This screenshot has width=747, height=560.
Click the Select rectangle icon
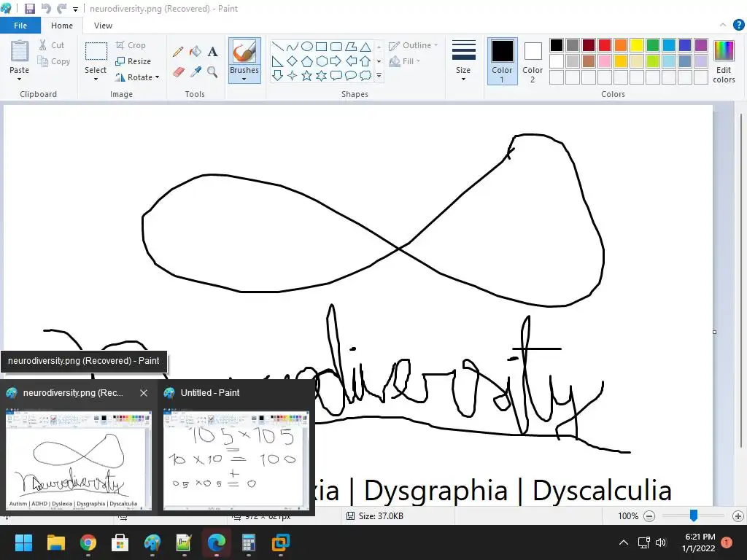pos(96,52)
